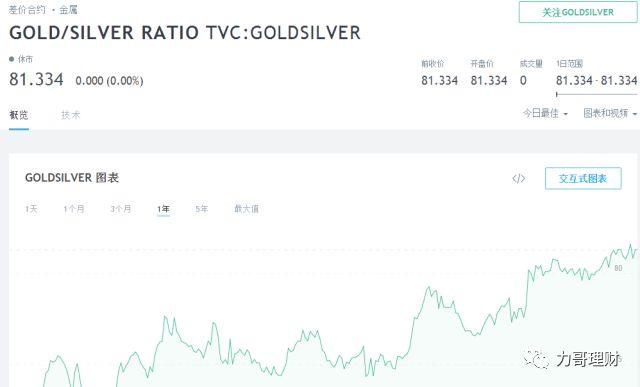Click the peak of the chart line

pyautogui.click(x=631, y=245)
